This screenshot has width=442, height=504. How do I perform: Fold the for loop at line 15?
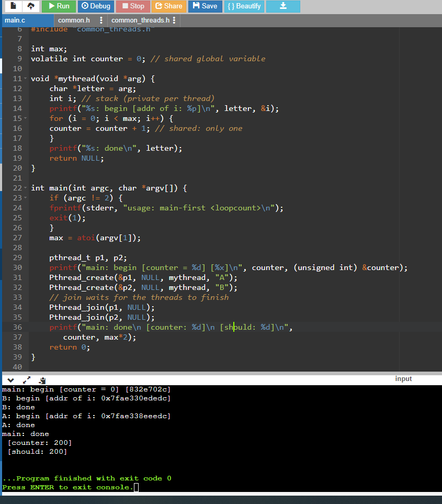tap(26, 118)
